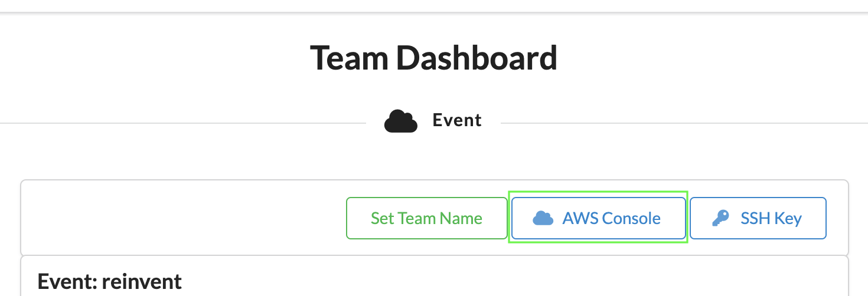Click the word 'reinvent' in the event heading
Image resolution: width=868 pixels, height=296 pixels.
[x=142, y=281]
